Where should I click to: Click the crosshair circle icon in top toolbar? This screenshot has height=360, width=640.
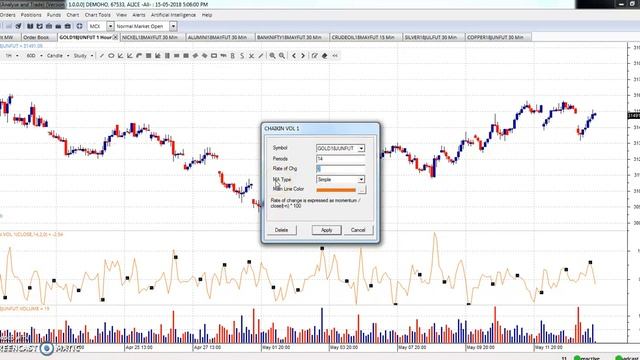(80, 26)
